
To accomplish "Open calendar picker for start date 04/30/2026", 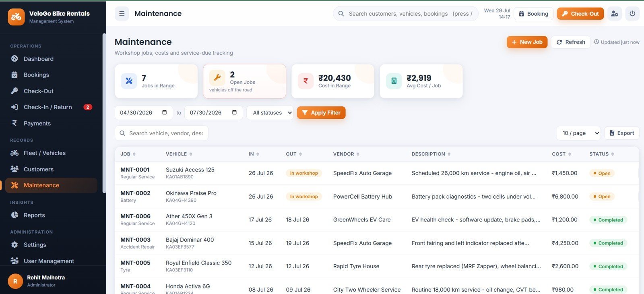I will [164, 112].
